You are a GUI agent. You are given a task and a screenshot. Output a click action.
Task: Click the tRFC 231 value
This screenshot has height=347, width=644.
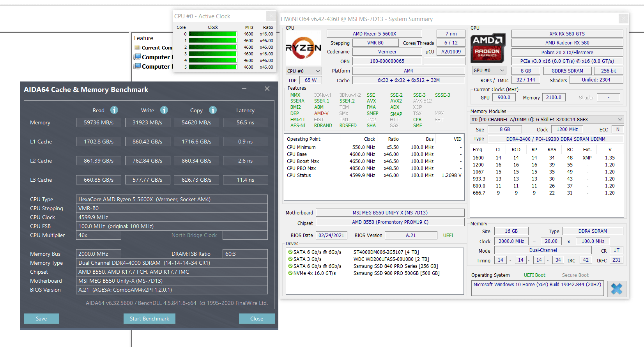point(616,260)
